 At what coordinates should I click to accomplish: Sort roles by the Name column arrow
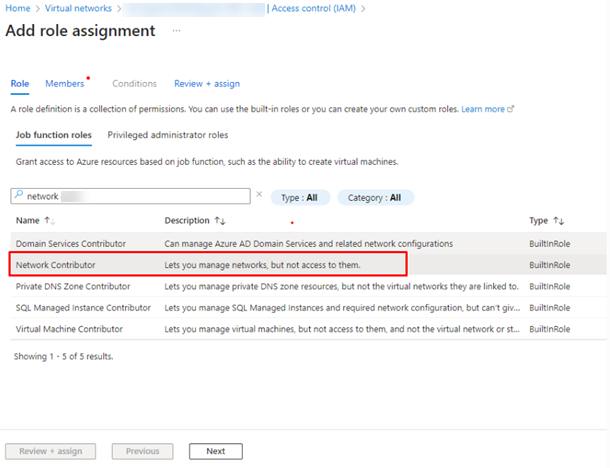[x=47, y=221]
